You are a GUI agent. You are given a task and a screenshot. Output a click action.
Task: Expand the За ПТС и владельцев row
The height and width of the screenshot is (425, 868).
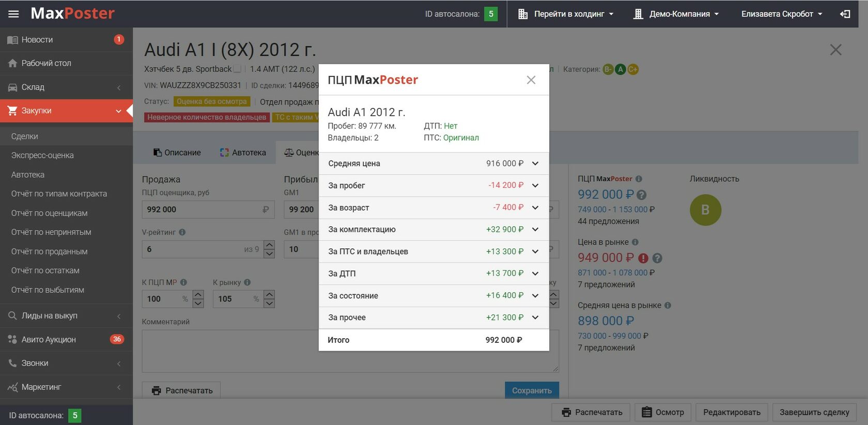(535, 251)
